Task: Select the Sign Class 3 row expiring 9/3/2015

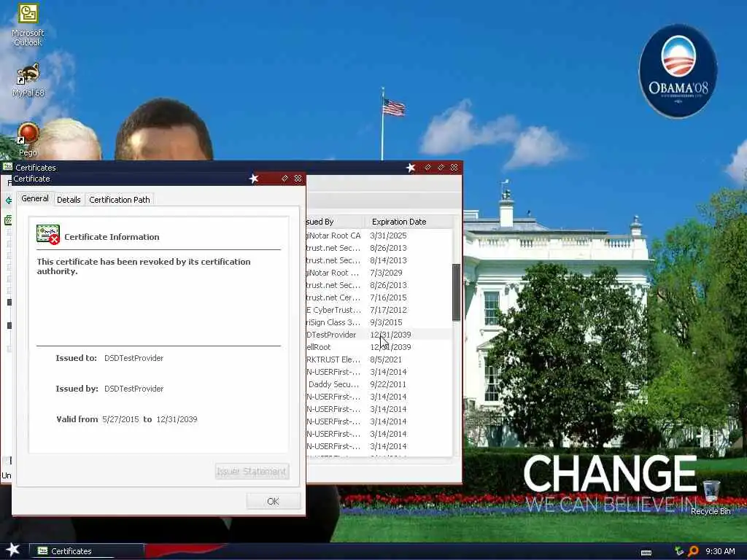Action: (x=379, y=322)
